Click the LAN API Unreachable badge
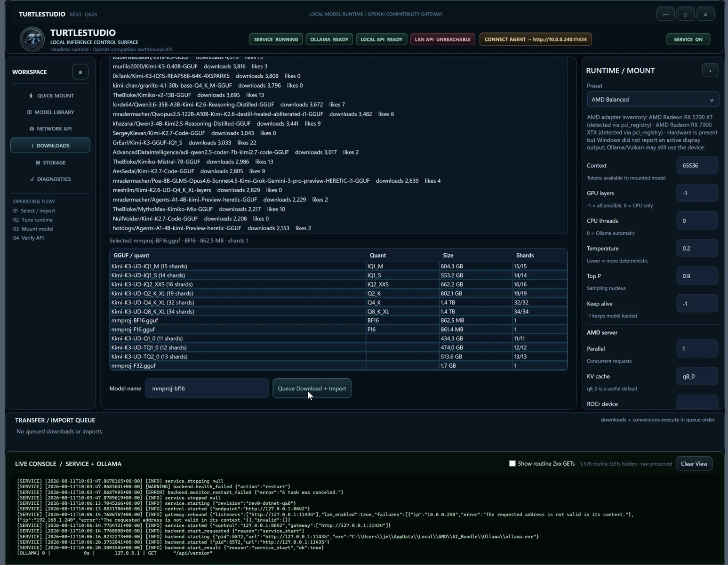The height and width of the screenshot is (565, 728). point(443,40)
